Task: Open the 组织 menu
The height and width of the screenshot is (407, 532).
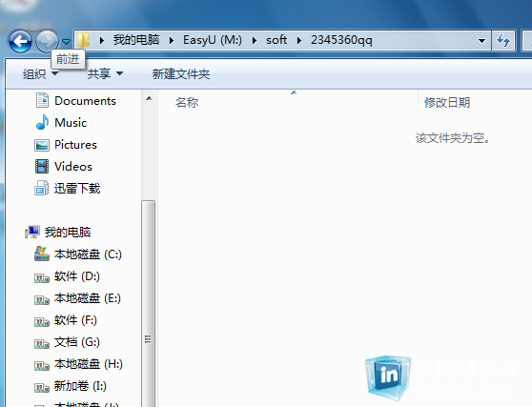Action: [40, 73]
